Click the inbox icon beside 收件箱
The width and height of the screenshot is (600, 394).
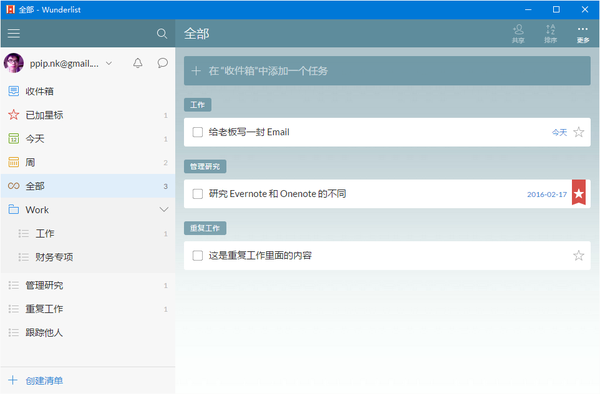pyautogui.click(x=13, y=91)
